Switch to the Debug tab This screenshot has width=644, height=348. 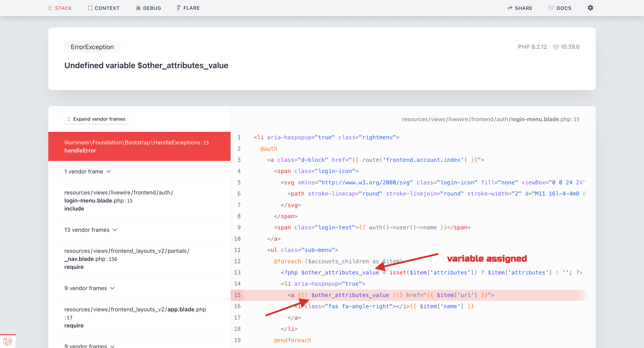148,8
